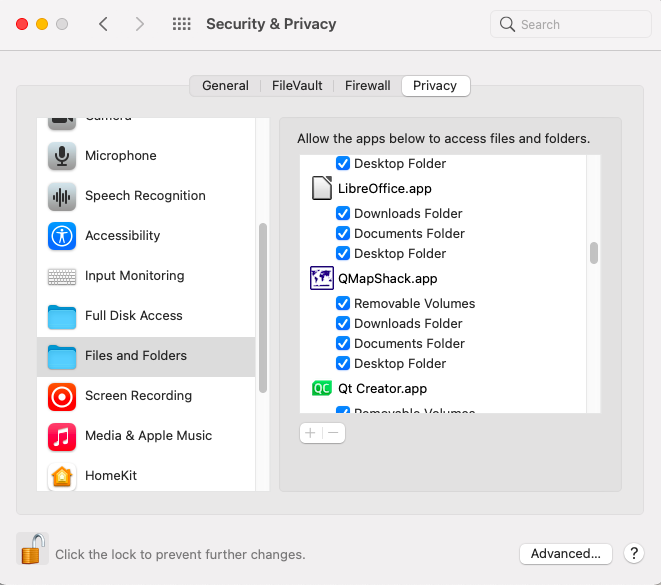Screen dimensions: 661x585
Task: Switch to the FileVault tab
Action: click(297, 86)
